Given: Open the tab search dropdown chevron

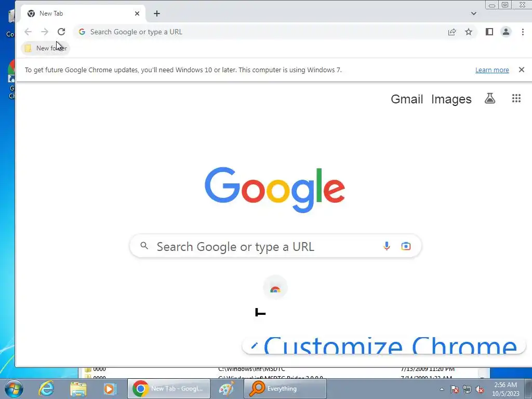Looking at the screenshot, I should coord(474,14).
